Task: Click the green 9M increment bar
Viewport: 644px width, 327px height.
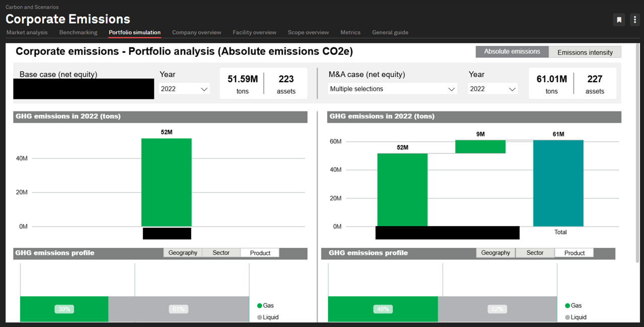Action: [480, 147]
